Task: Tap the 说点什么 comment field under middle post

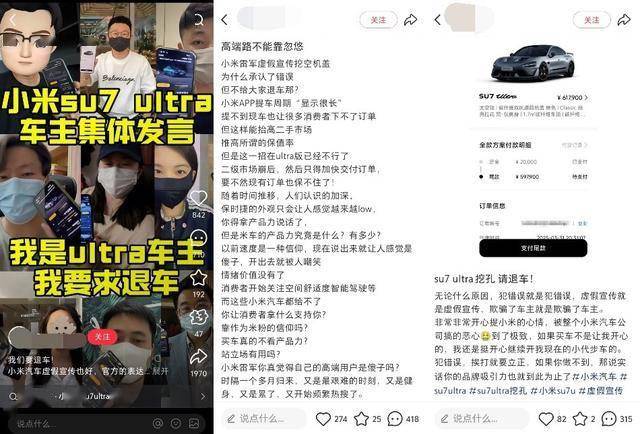Action: (x=264, y=419)
